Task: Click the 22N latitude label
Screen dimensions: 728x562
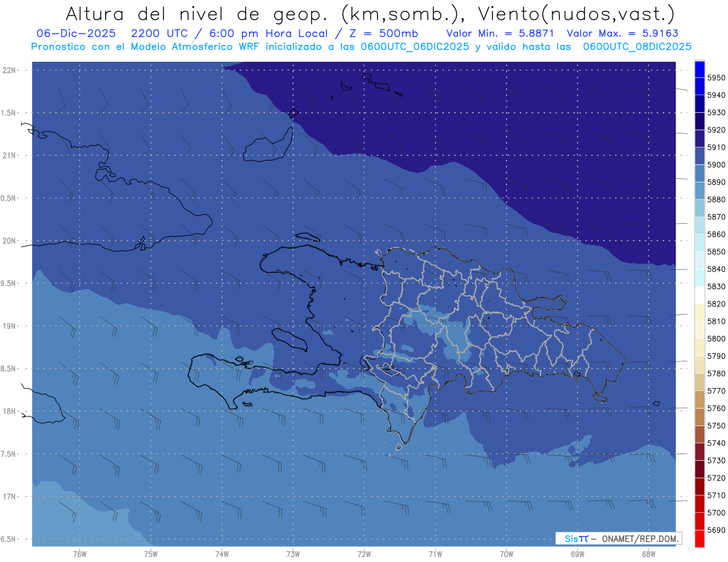Action: pos(8,70)
